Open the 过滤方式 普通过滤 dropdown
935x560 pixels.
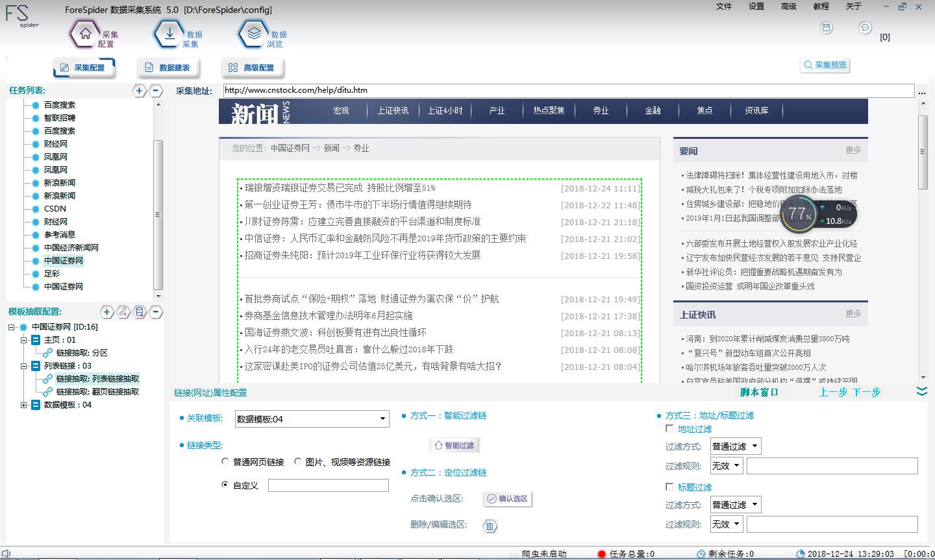click(735, 446)
